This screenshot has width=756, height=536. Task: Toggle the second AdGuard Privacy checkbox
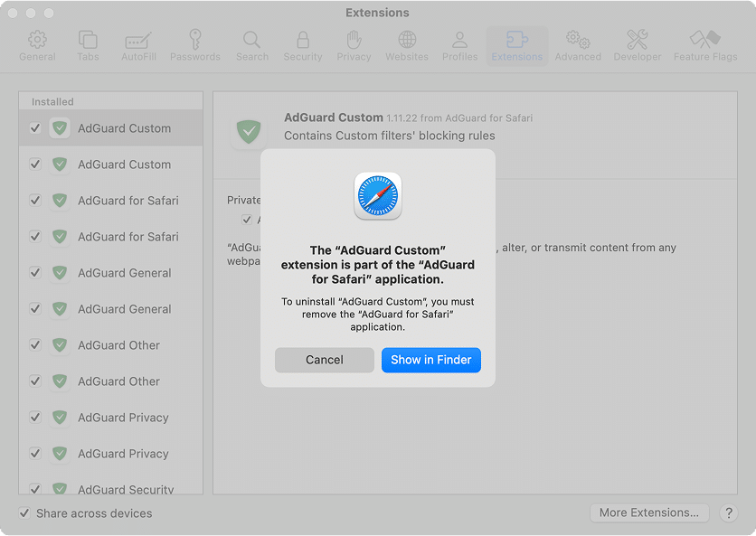(35, 454)
